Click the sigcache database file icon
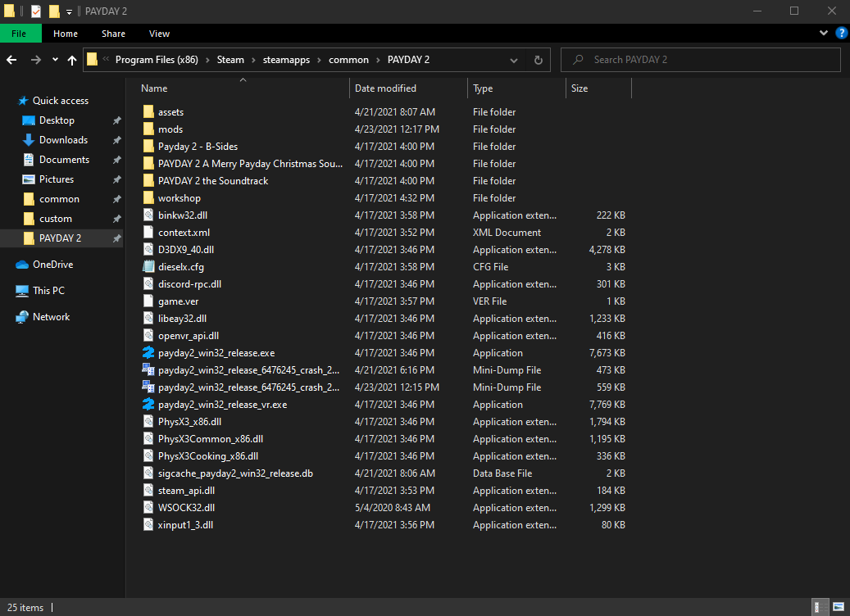The height and width of the screenshot is (616, 850). (x=148, y=473)
